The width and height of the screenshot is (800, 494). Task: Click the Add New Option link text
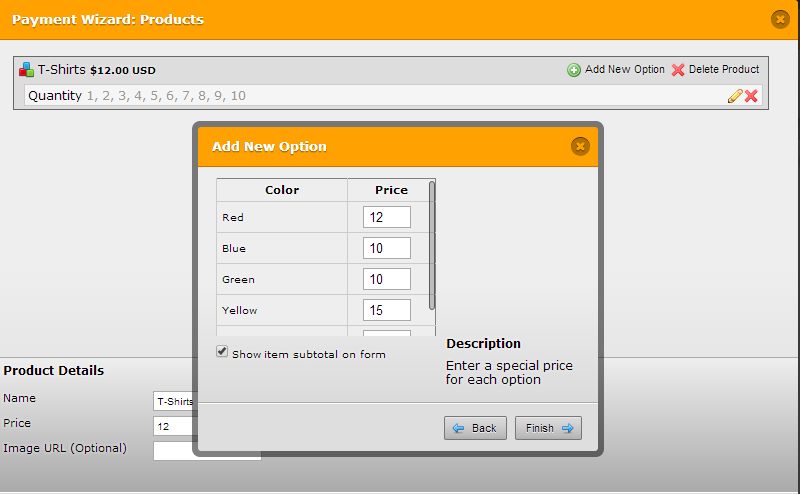[624, 70]
